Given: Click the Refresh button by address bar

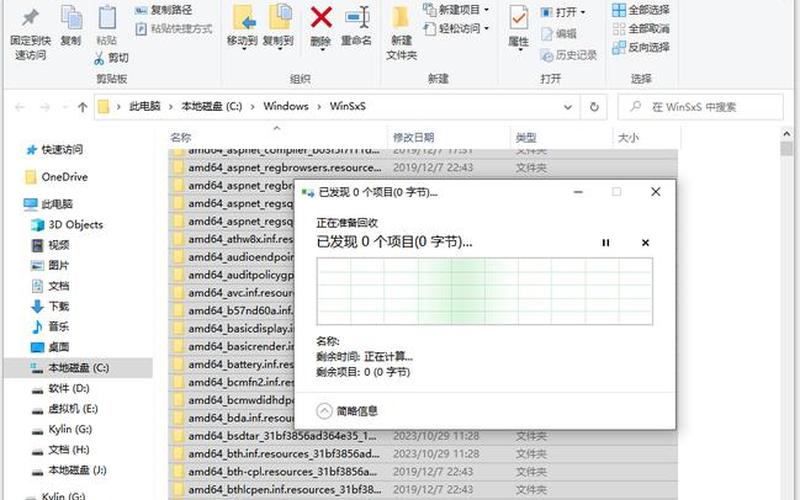Looking at the screenshot, I should click(594, 107).
